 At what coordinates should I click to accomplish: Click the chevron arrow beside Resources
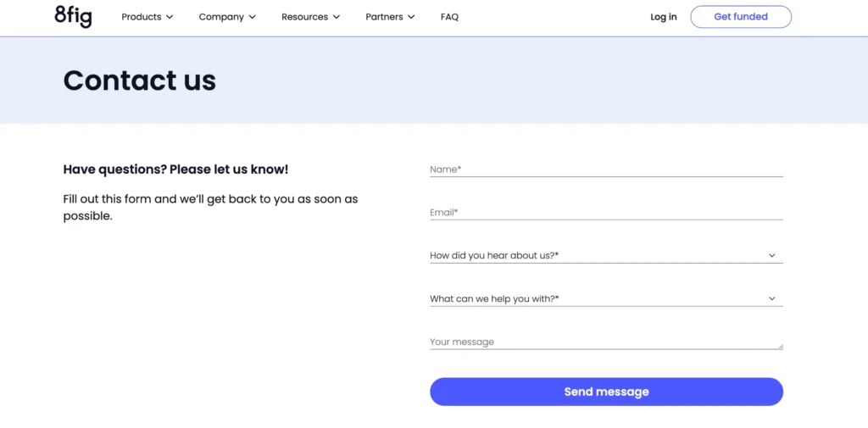point(337,17)
